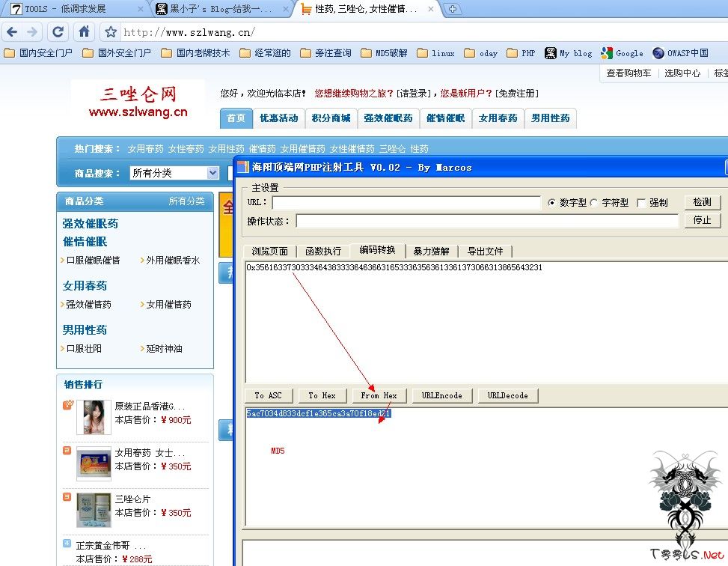This screenshot has width=728, height=566.
Task: Open the 国内安全门户 bookmark folder
Action: tap(39, 53)
